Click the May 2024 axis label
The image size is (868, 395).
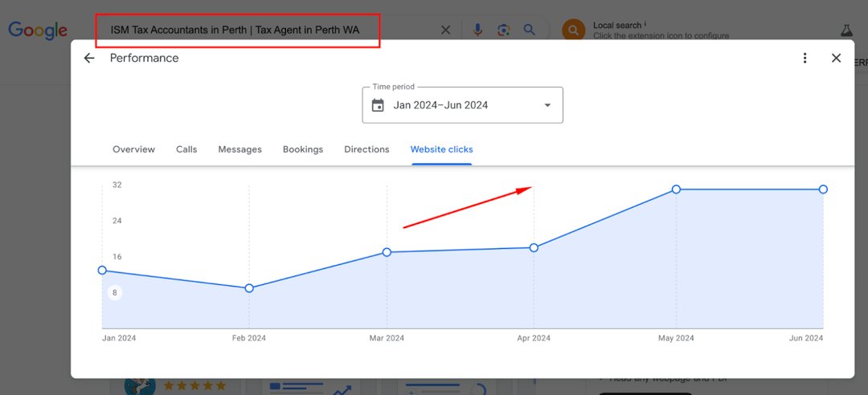tap(676, 338)
